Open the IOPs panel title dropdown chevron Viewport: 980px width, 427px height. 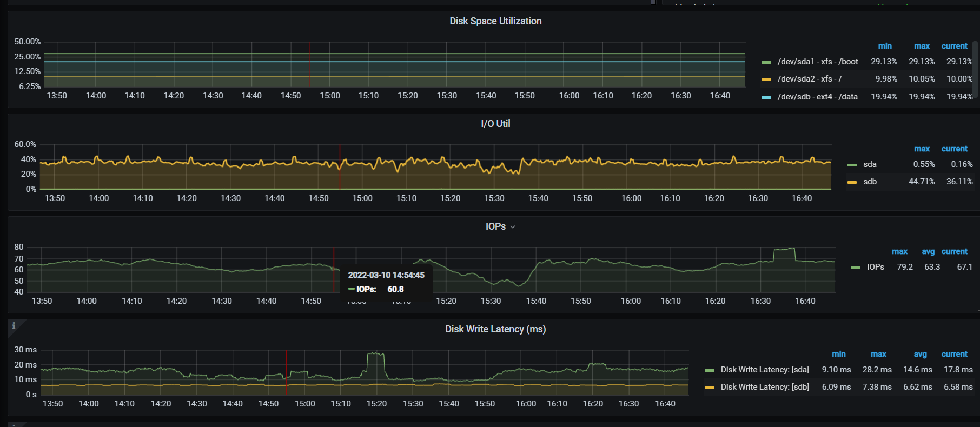click(513, 227)
